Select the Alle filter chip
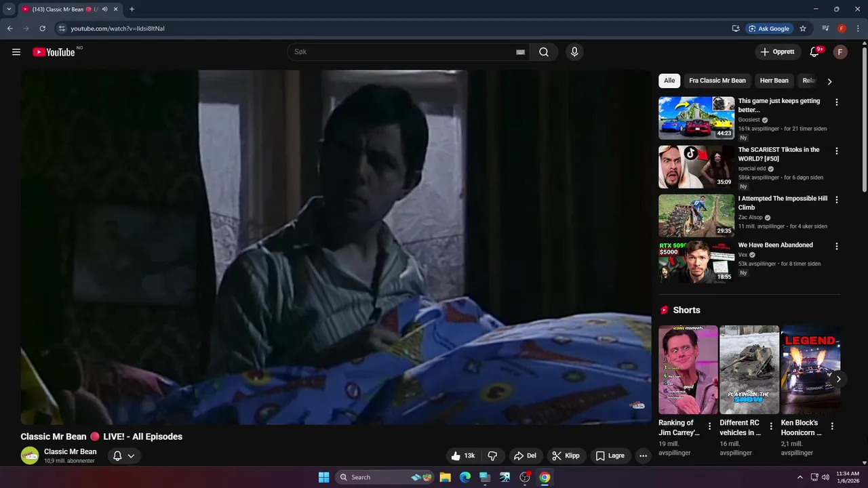The height and width of the screenshot is (488, 868). [x=669, y=81]
